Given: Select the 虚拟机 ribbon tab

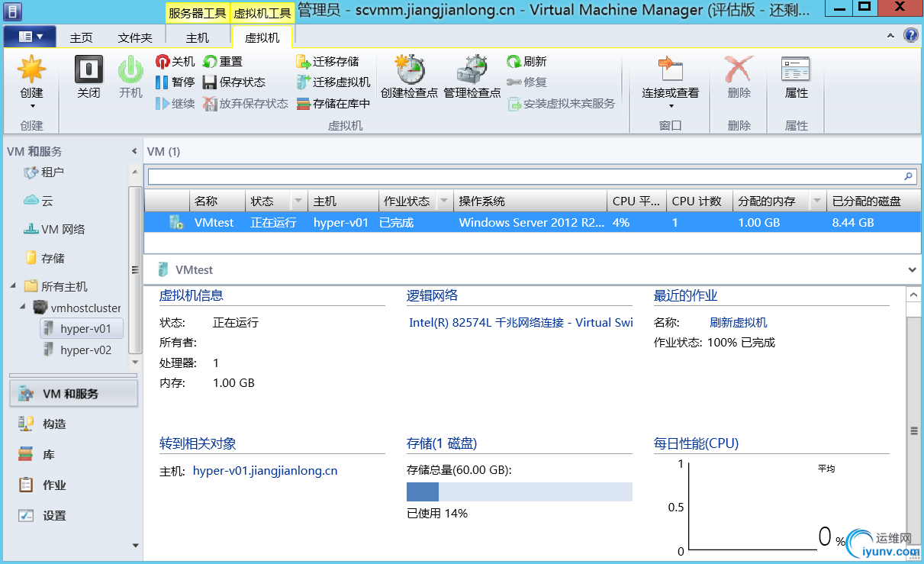Looking at the screenshot, I should tap(262, 37).
